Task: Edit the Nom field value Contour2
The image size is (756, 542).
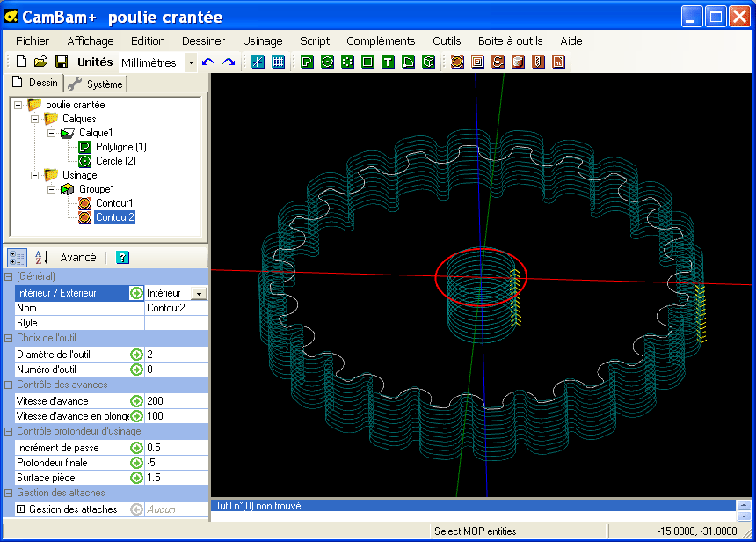Action: point(176,308)
